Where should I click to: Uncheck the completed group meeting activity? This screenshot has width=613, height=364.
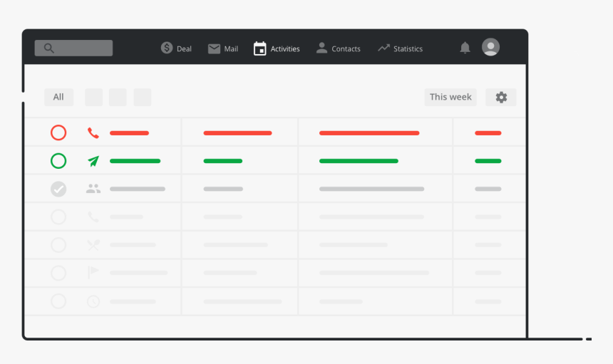coord(58,189)
